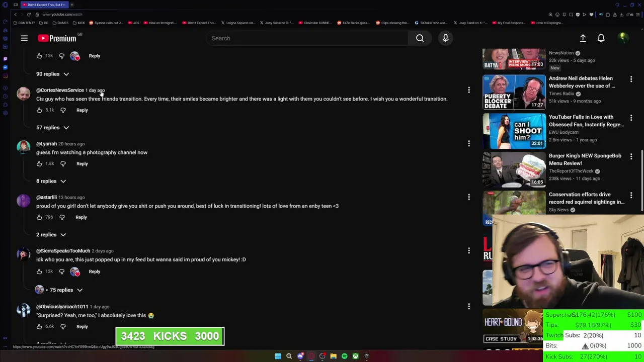Reload the page with refresh icon
The height and width of the screenshot is (362, 644).
pos(29,15)
